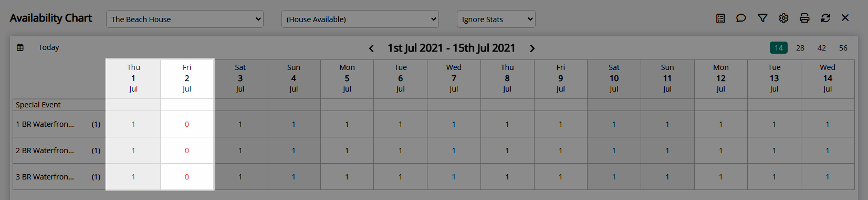The width and height of the screenshot is (868, 200).
Task: Click Fri 2 Jul availability for 2 BR
Action: (187, 151)
